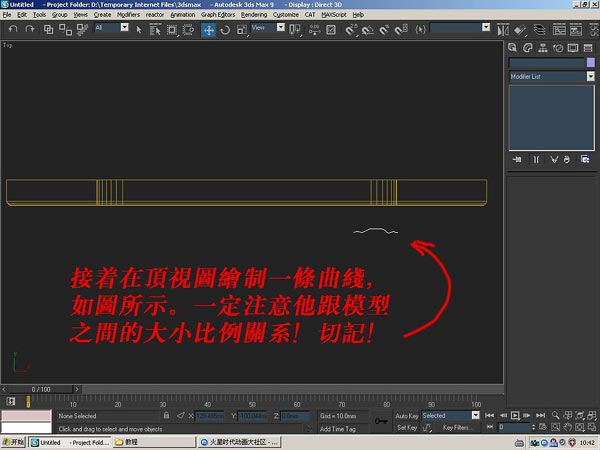Select the Pan View hand icon
The image size is (600, 450).
tap(567, 427)
